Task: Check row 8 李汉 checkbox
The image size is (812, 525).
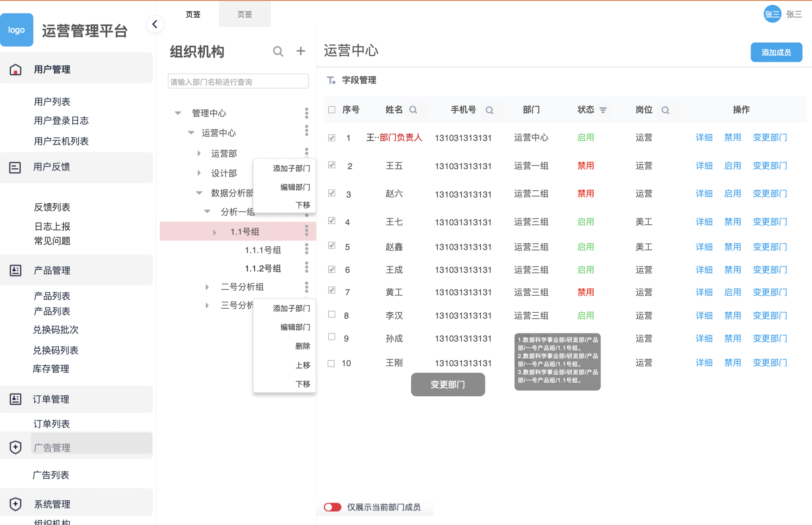Action: 332,314
